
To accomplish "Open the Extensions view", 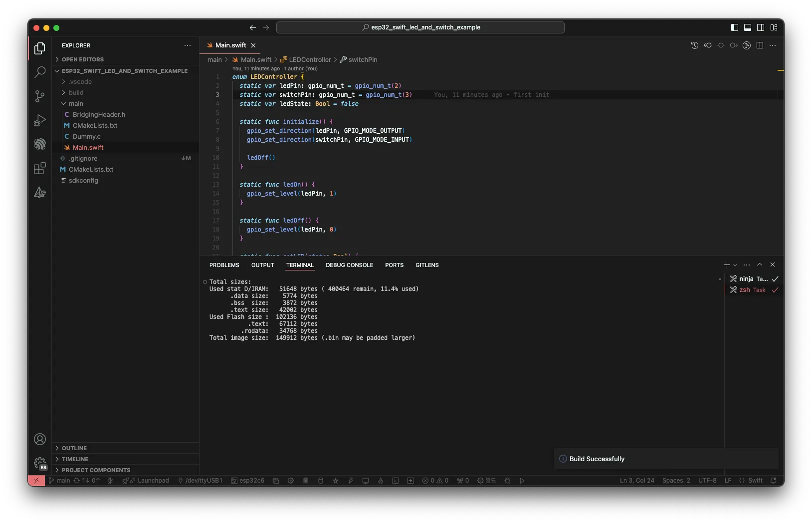I will (x=40, y=169).
